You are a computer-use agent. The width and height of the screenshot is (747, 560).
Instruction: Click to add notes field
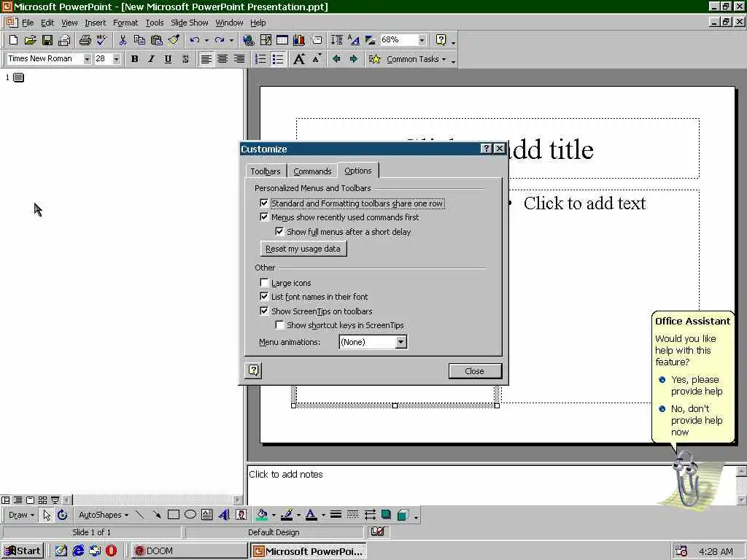point(491,485)
